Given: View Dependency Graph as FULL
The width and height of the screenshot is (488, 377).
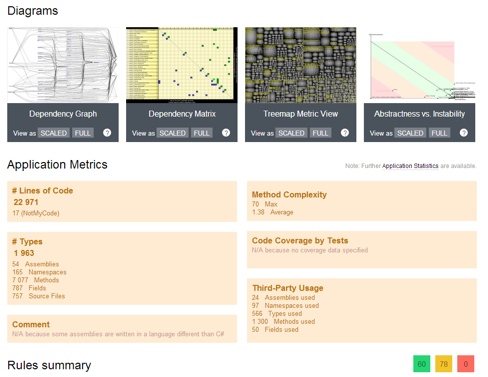Looking at the screenshot, I should tap(83, 133).
